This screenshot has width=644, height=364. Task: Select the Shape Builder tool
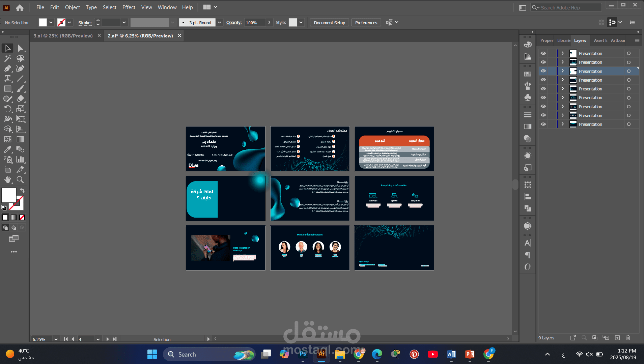pos(7,129)
